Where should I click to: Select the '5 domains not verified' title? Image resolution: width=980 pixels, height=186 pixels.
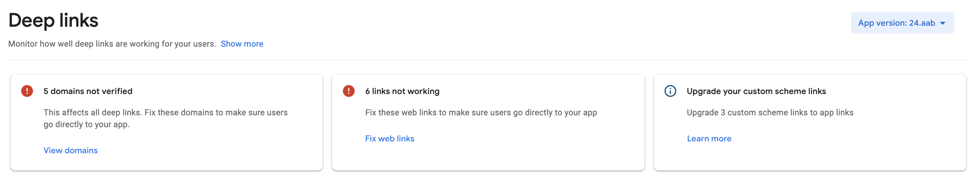point(88,91)
